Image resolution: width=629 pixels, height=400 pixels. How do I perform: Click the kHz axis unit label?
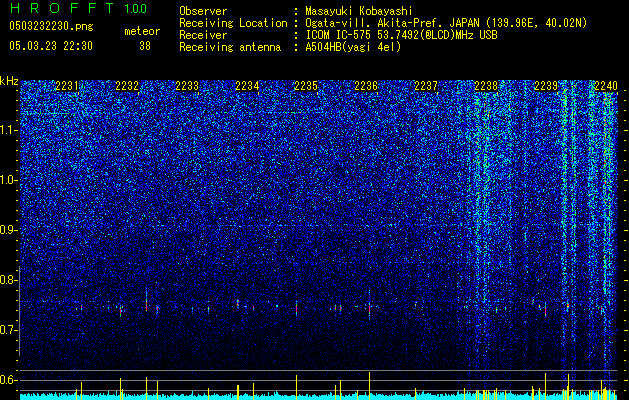tap(9, 81)
